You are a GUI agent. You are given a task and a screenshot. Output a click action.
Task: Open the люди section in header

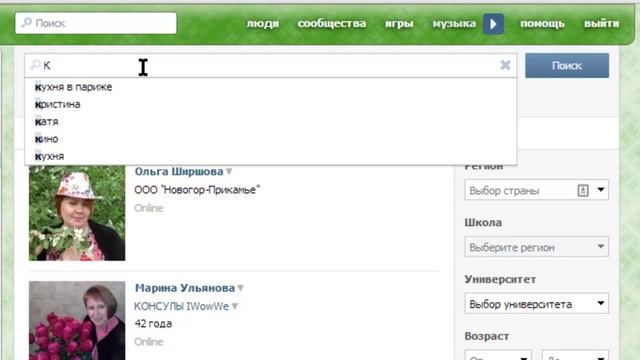(x=263, y=24)
